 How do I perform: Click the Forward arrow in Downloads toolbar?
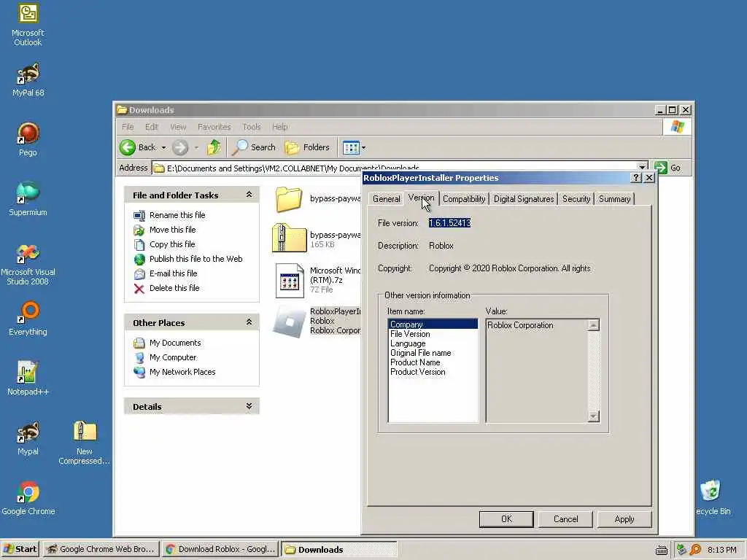179,147
